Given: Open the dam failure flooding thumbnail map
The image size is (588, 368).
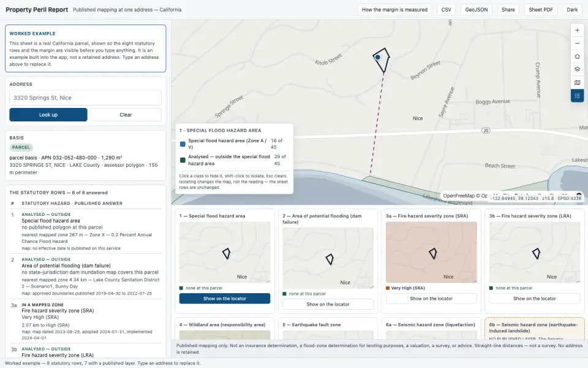Looking at the screenshot, I should click(328, 258).
